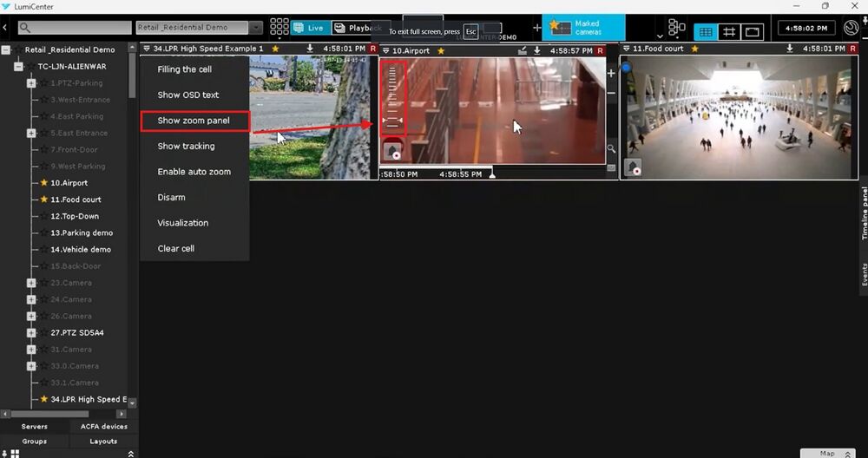Click the magnifier icon beside the Airport cell
The height and width of the screenshot is (458, 868).
[x=611, y=149]
